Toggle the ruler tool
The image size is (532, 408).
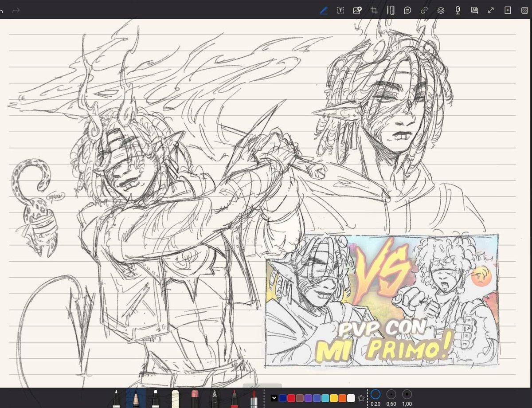[x=391, y=10]
